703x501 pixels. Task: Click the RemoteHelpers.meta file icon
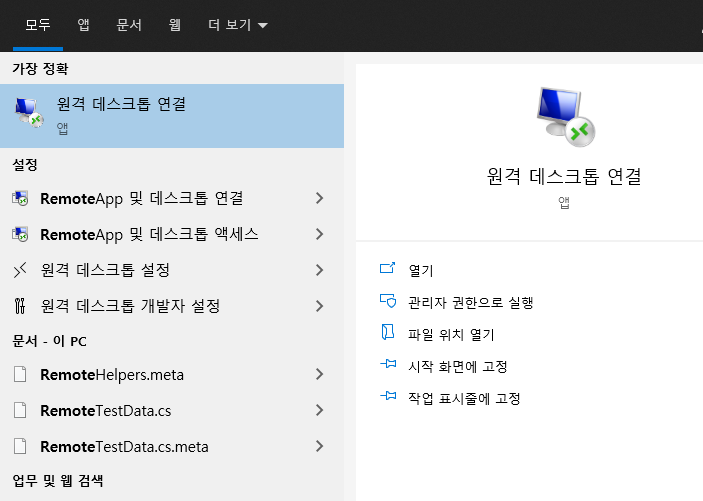(x=20, y=374)
